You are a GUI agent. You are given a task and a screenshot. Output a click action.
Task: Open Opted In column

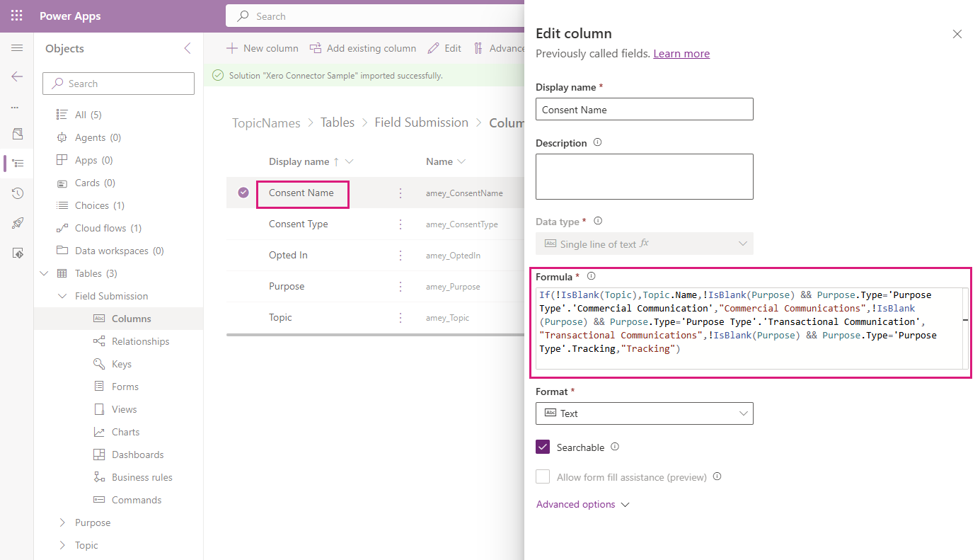288,255
